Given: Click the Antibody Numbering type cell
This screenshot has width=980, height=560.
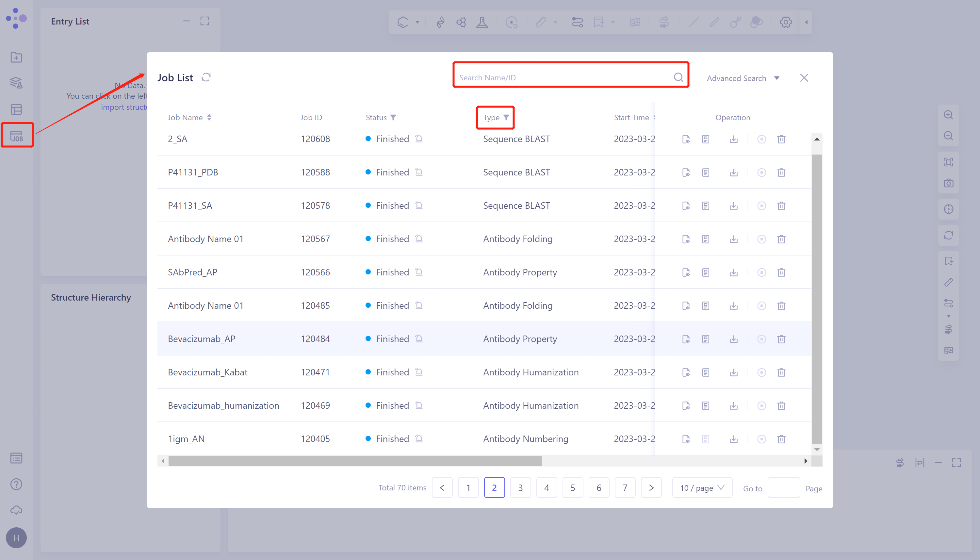Looking at the screenshot, I should (526, 439).
